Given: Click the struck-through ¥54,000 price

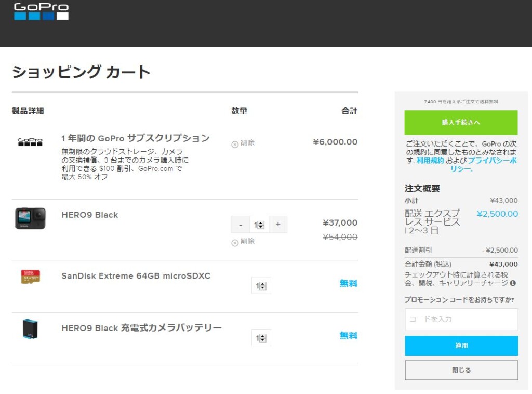Looking at the screenshot, I should [x=340, y=237].
